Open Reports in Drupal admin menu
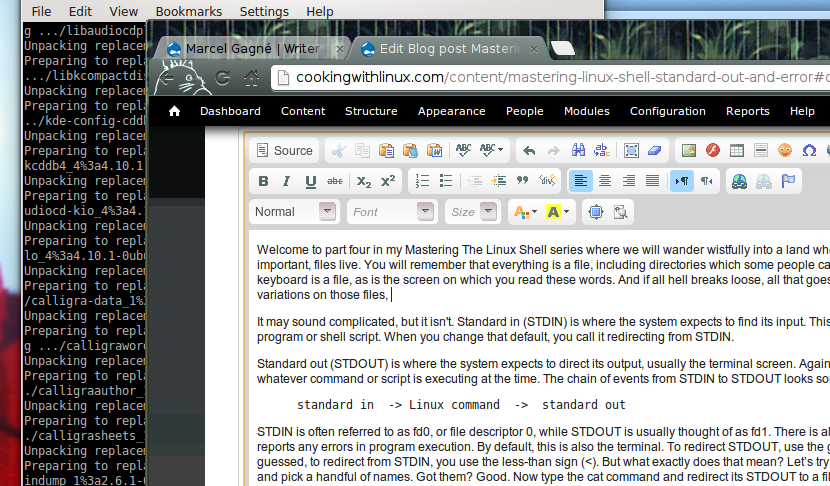This screenshot has width=830, height=486. tap(747, 111)
